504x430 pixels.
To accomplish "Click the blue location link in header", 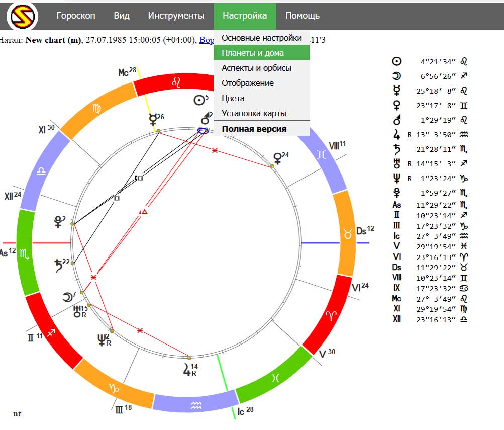I will pyautogui.click(x=207, y=39).
